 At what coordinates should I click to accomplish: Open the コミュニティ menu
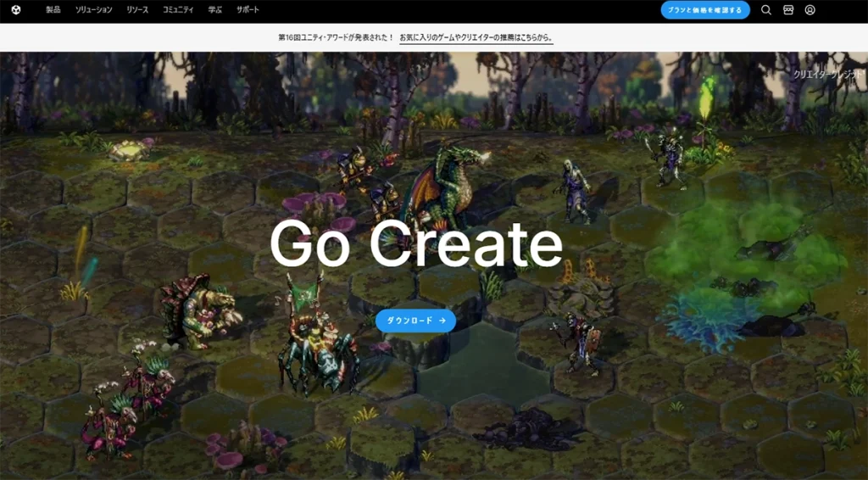click(x=178, y=10)
